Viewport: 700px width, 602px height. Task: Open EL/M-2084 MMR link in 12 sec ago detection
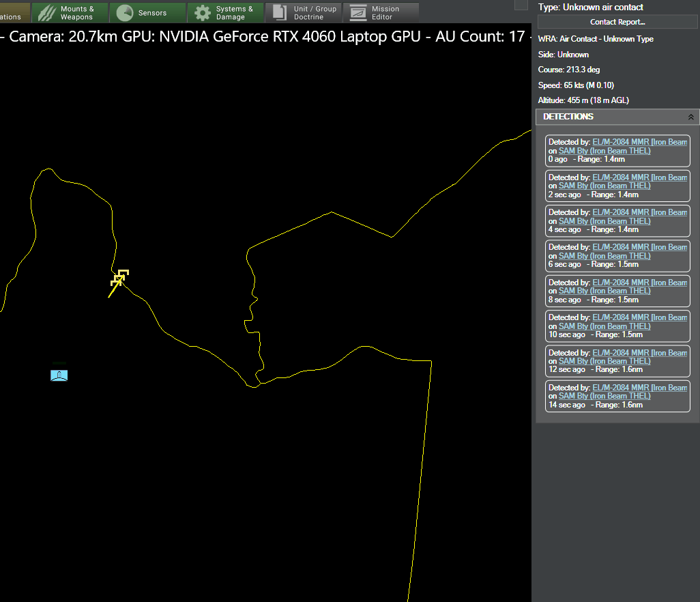tap(639, 352)
